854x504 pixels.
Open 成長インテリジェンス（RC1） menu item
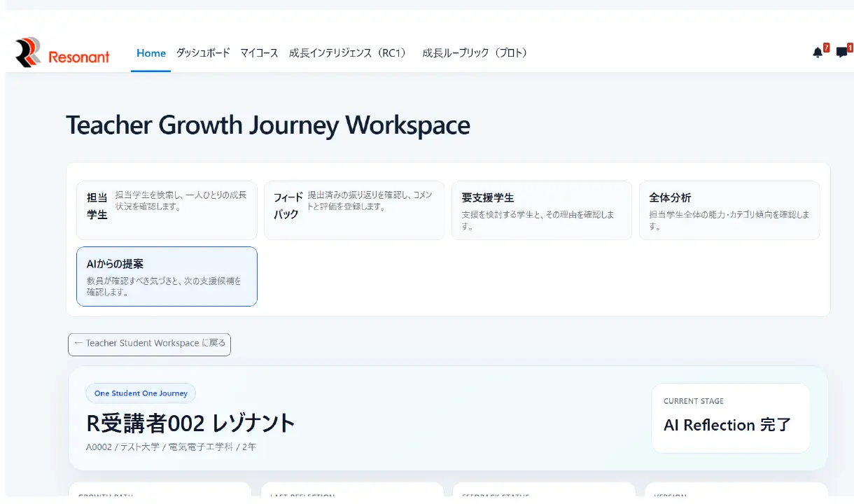pos(348,53)
